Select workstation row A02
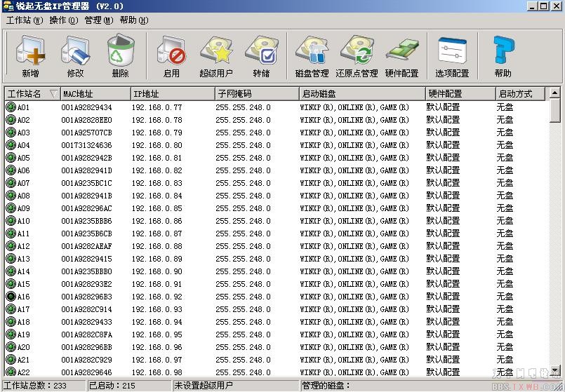This screenshot has height=392, width=565. [277, 119]
